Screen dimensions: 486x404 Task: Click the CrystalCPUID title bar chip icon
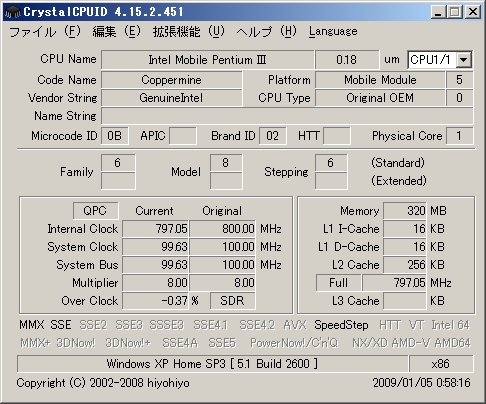[13, 12]
